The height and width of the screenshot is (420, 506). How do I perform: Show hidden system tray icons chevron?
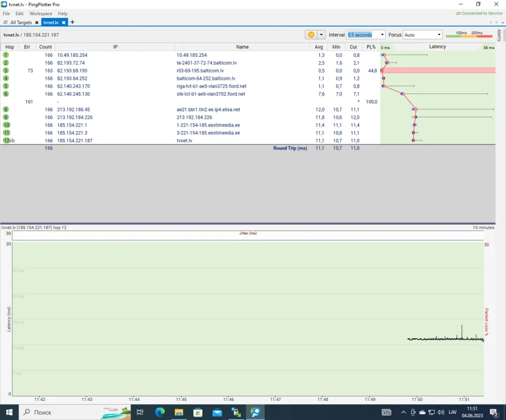tap(403, 412)
